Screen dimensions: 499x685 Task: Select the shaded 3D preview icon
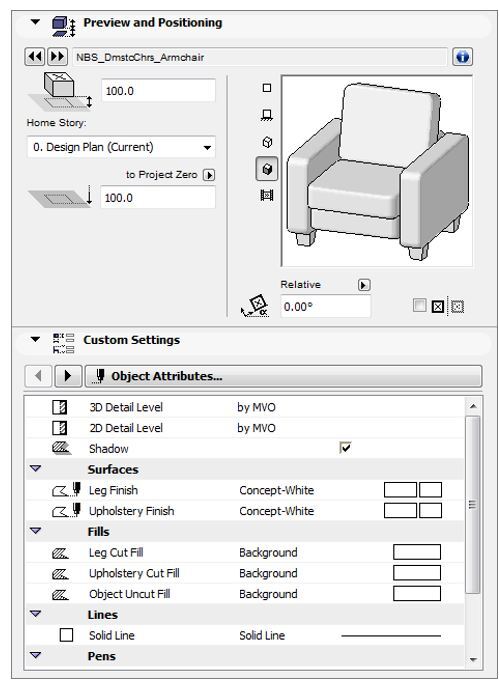(267, 169)
